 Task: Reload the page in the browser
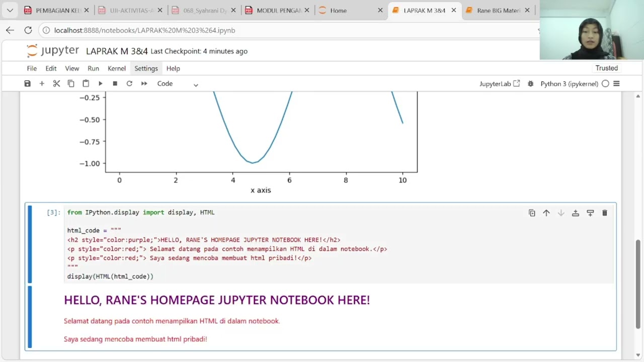tap(28, 30)
